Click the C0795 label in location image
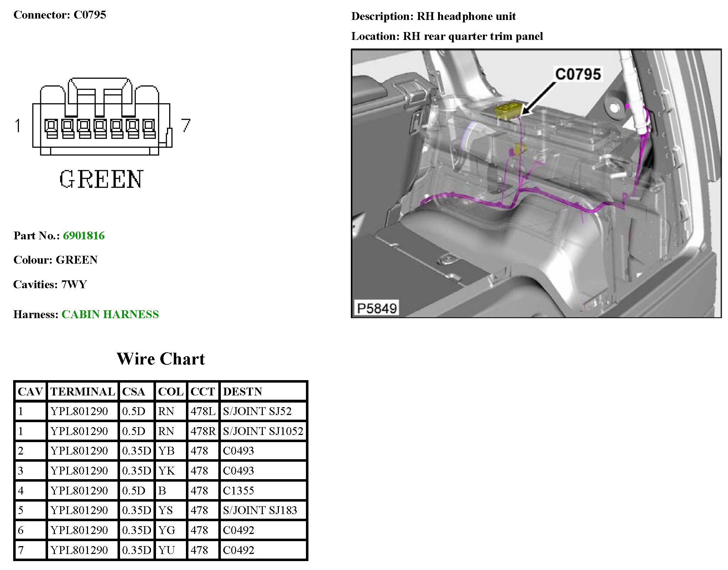728x570 pixels. coord(578,74)
